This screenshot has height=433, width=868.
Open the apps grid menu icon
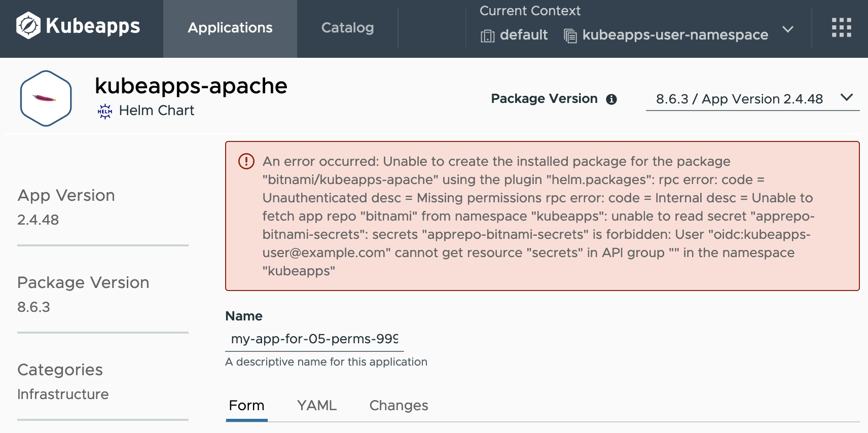(841, 27)
